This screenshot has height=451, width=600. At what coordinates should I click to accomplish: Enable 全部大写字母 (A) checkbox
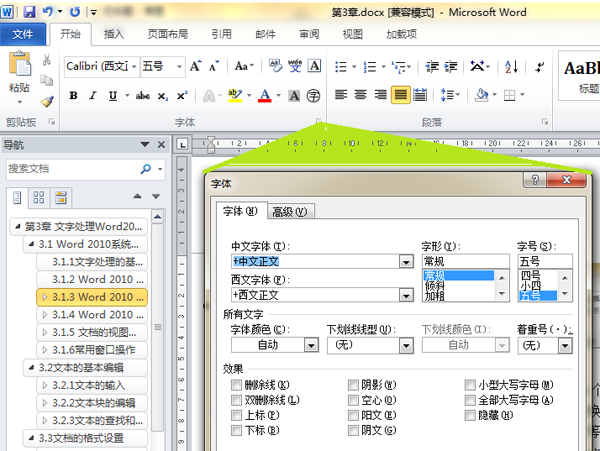pos(470,400)
